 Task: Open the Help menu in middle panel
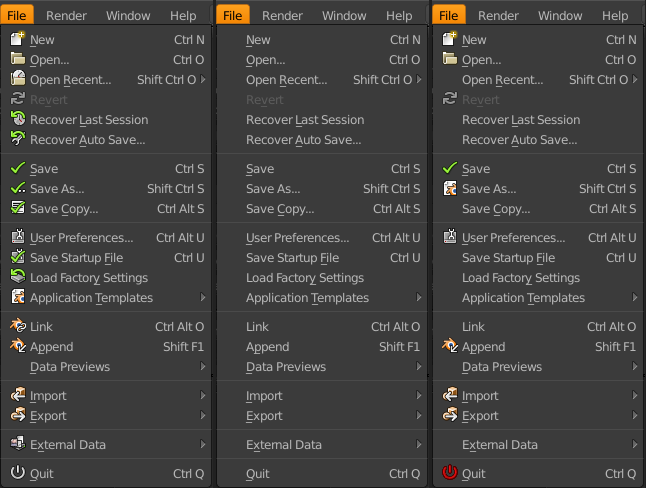(399, 16)
